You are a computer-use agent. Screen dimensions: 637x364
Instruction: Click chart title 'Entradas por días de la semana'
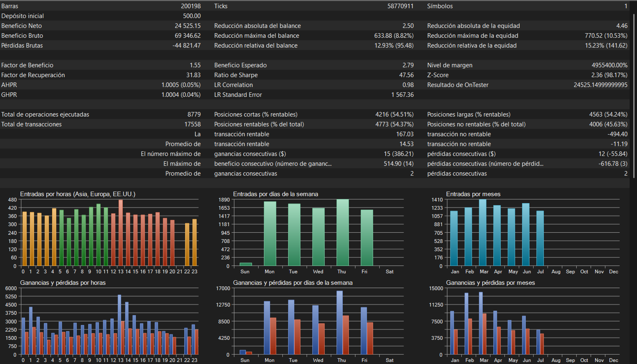point(275,194)
